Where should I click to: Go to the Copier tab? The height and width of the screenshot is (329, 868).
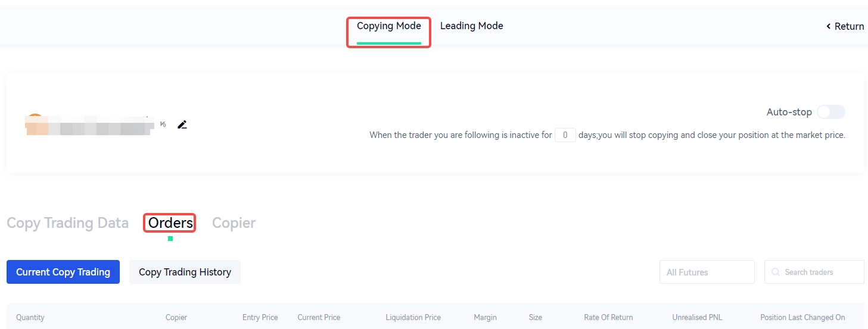[x=234, y=223]
